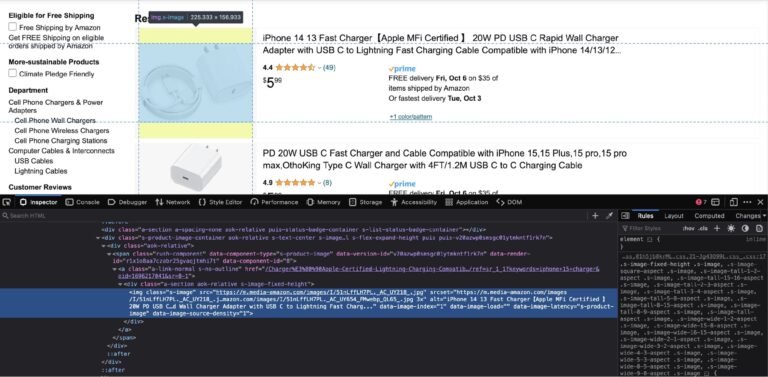
Task: Collapse the s-product-image-container div node
Action: click(x=98, y=237)
